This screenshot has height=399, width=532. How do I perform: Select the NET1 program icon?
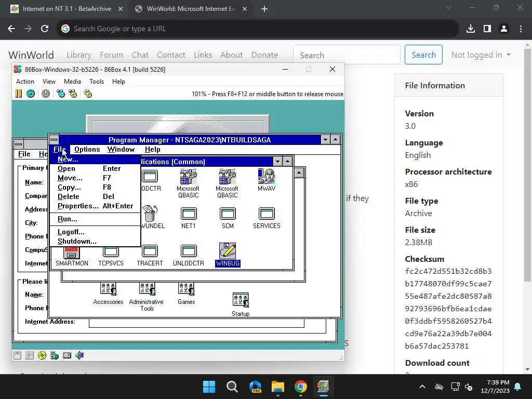coord(188,218)
